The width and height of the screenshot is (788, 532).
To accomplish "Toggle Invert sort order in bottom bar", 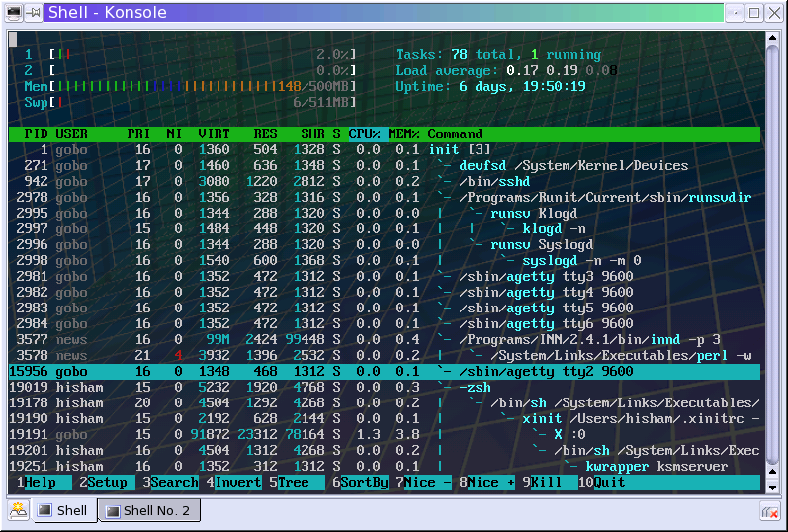I will pos(237,483).
